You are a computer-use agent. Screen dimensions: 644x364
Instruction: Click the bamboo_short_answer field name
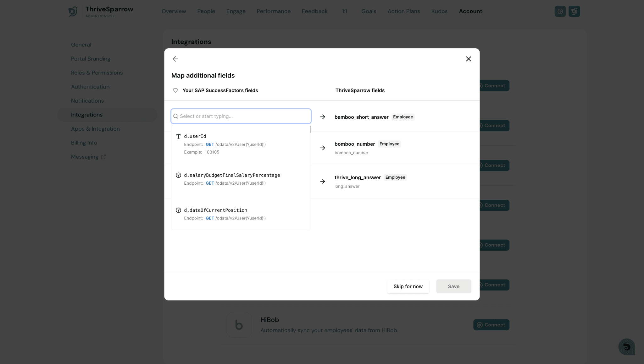pos(361,117)
